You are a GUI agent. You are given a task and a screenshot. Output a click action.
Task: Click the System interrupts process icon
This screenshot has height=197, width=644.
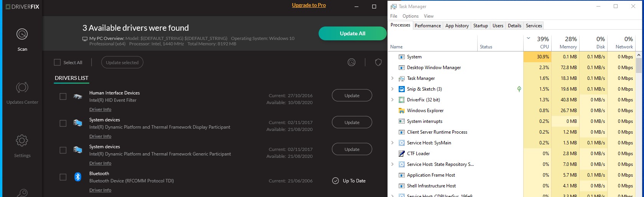point(402,121)
